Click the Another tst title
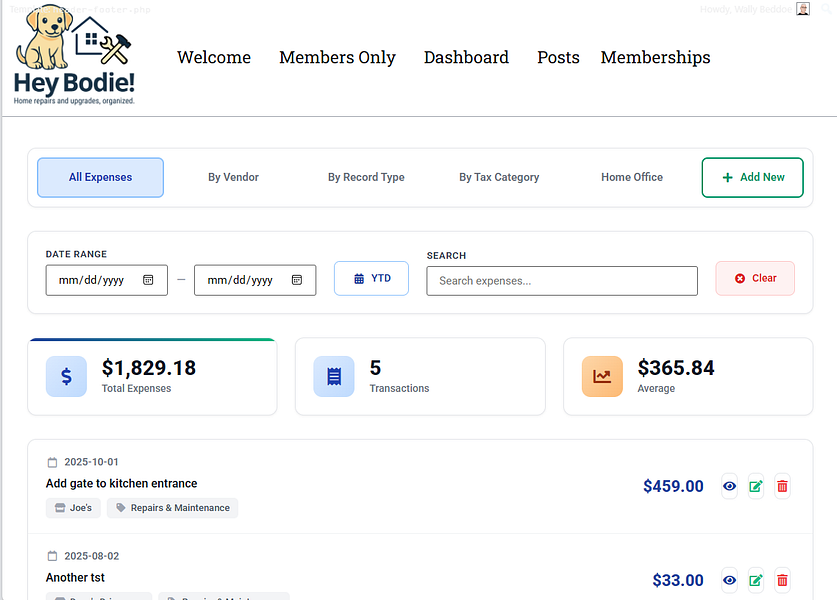The width and height of the screenshot is (837, 600). click(75, 578)
